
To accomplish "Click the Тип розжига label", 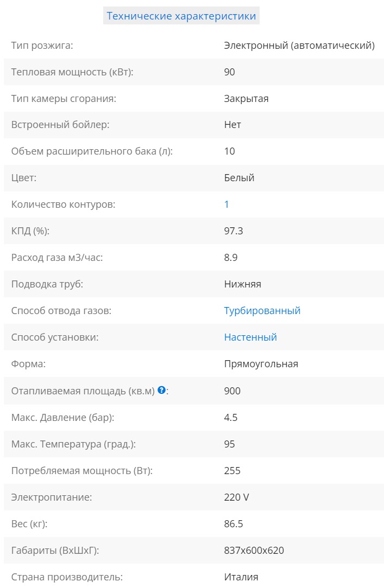I will [42, 46].
